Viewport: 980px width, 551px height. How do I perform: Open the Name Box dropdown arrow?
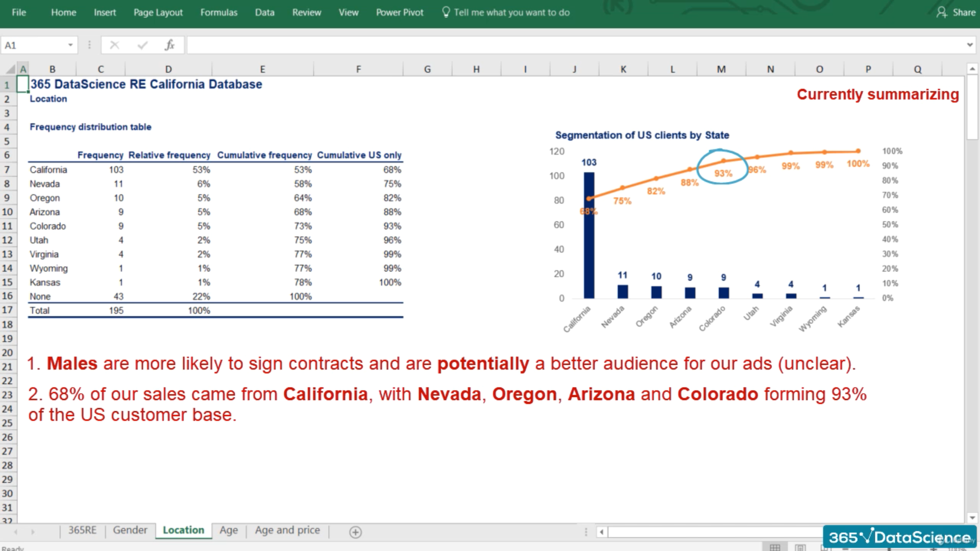(x=70, y=45)
